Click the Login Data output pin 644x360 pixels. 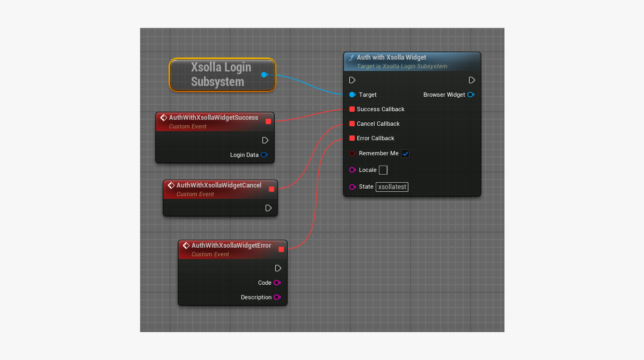click(x=264, y=155)
